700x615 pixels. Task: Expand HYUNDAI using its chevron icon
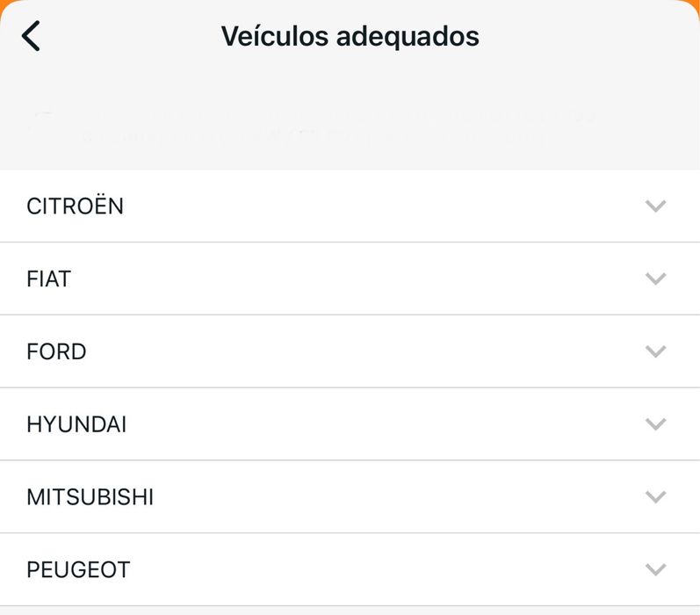pos(655,424)
